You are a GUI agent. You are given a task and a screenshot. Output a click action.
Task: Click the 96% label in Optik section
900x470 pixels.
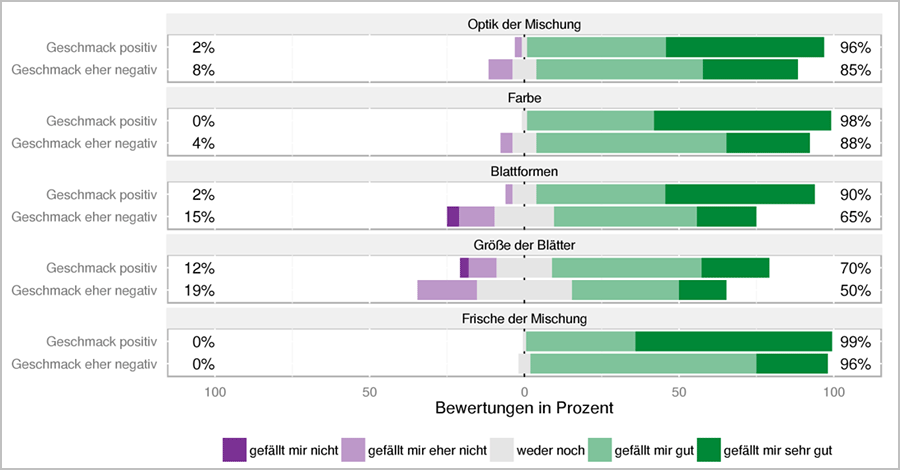pos(855,47)
